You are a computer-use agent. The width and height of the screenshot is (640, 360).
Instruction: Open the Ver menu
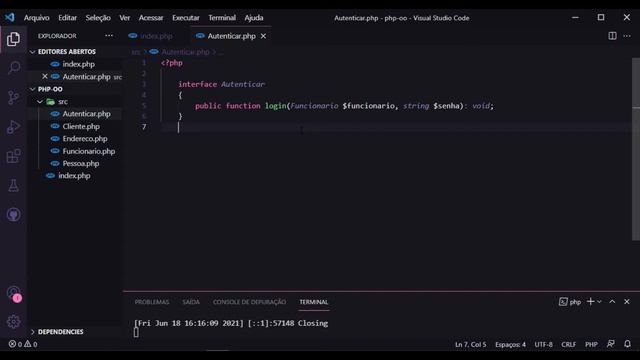(124, 18)
